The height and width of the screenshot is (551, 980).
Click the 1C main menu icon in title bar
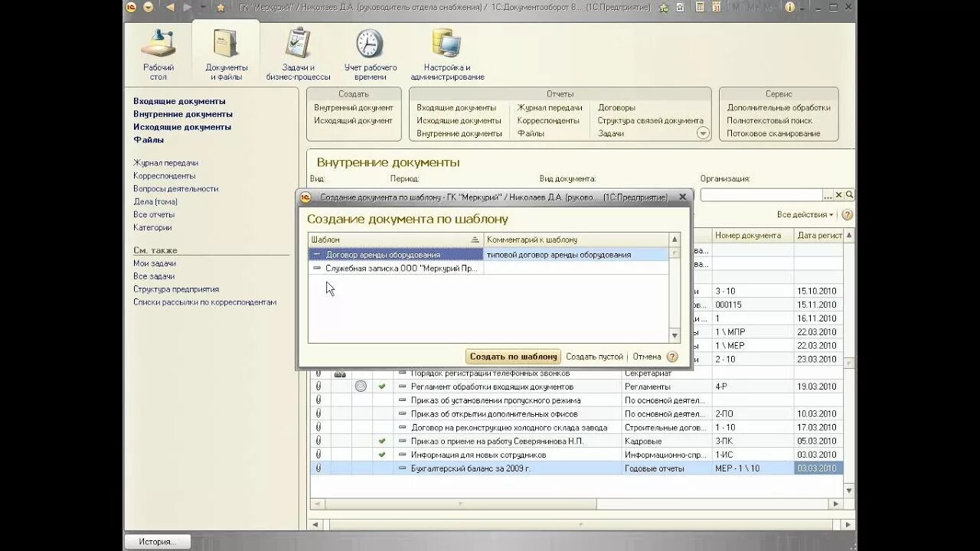click(x=131, y=7)
